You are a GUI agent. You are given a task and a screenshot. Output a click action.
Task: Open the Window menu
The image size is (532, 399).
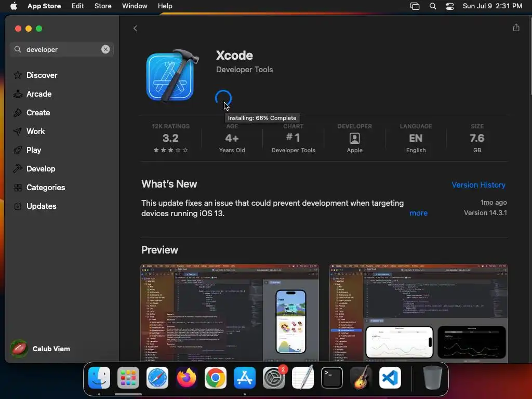(x=135, y=6)
